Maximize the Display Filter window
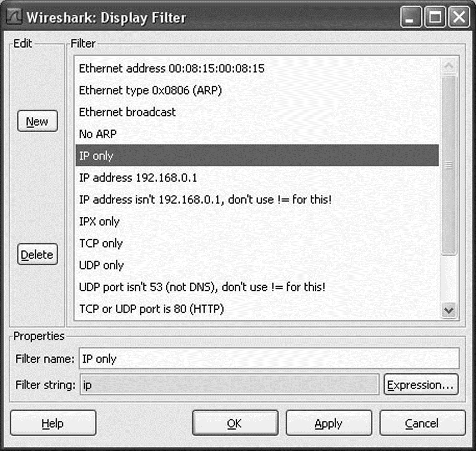 tap(435, 17)
